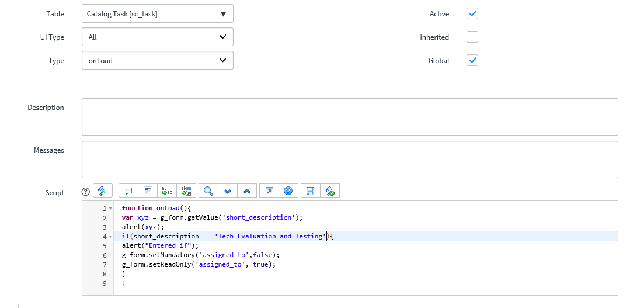Click the Active field label
The image size is (644, 308).
coord(440,13)
